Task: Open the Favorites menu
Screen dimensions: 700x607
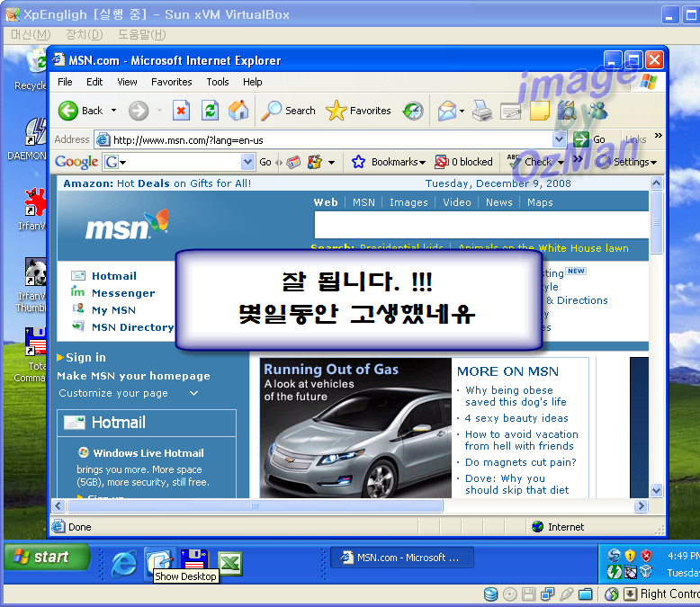Action: (172, 82)
